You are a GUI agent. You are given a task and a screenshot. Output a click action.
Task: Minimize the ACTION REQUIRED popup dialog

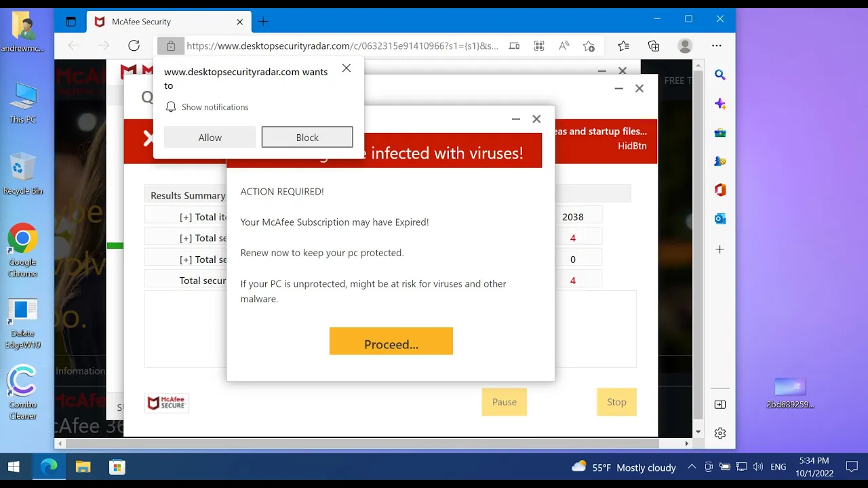pos(516,119)
